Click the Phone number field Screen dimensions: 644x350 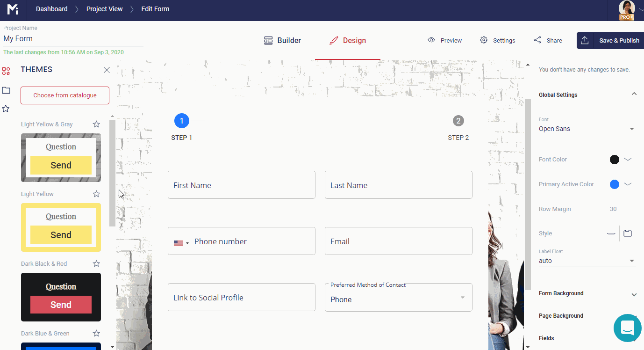(x=242, y=241)
